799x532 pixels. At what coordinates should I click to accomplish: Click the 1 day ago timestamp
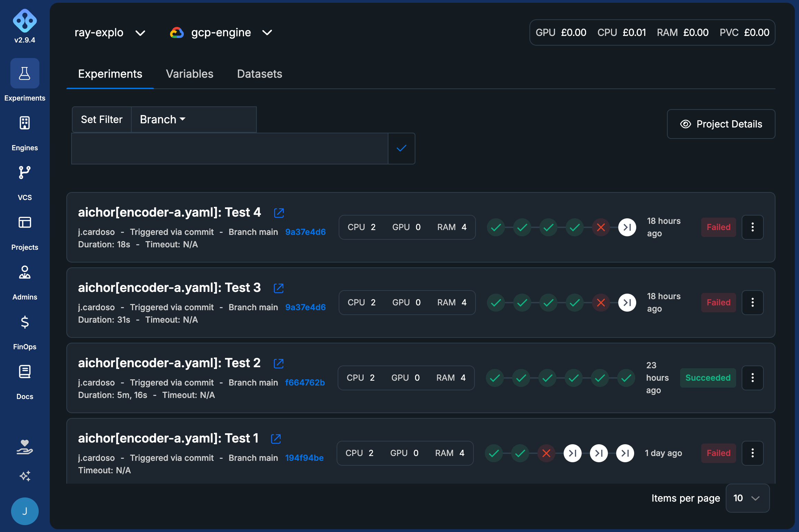pos(664,453)
